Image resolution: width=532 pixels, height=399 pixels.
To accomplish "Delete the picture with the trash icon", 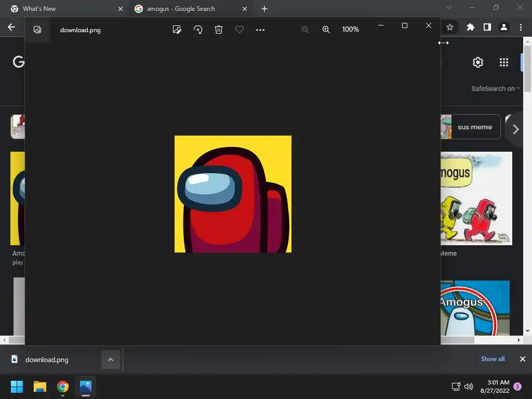I will 219,30.
